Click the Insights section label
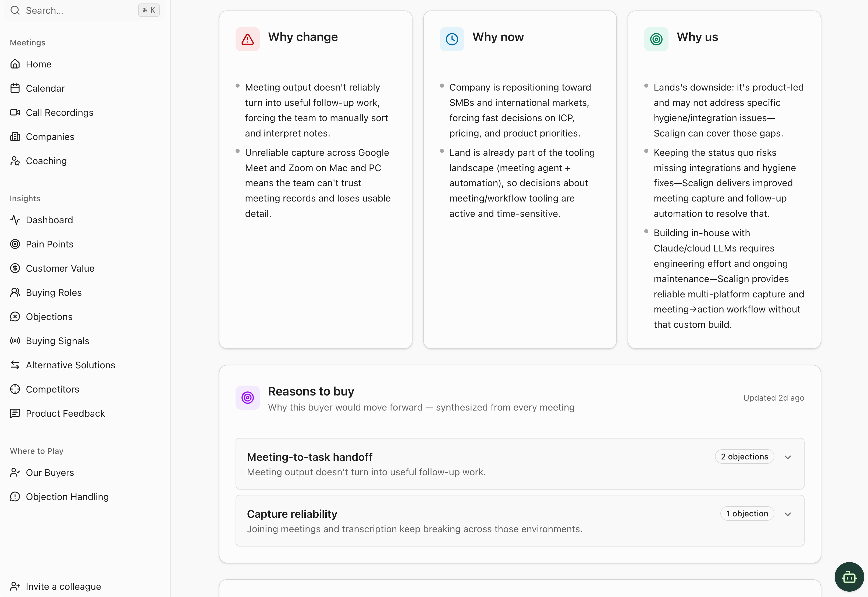 [25, 198]
